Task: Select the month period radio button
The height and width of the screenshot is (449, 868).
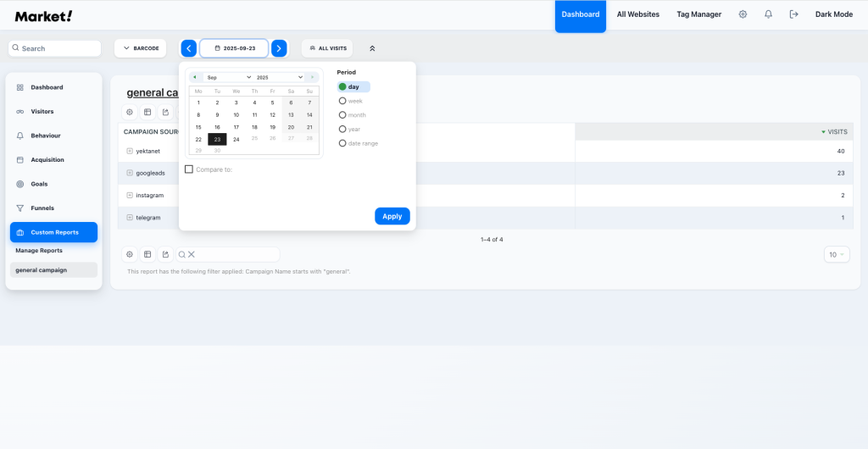Action: (x=342, y=115)
